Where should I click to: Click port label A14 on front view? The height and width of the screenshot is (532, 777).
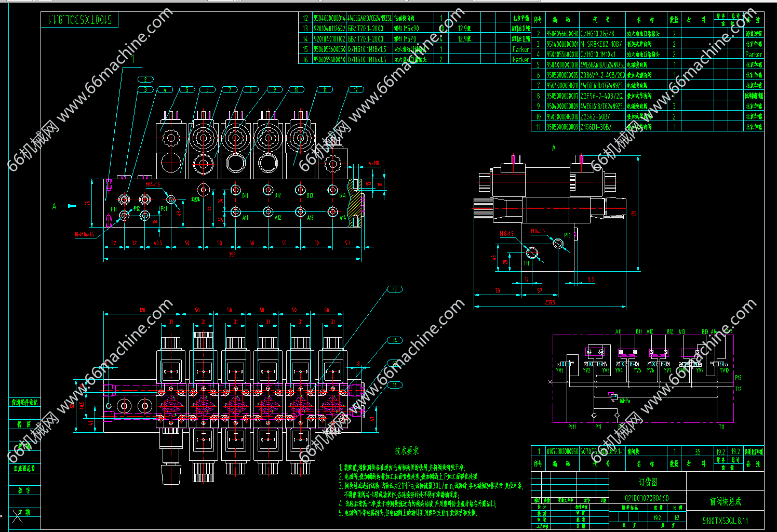click(x=343, y=218)
